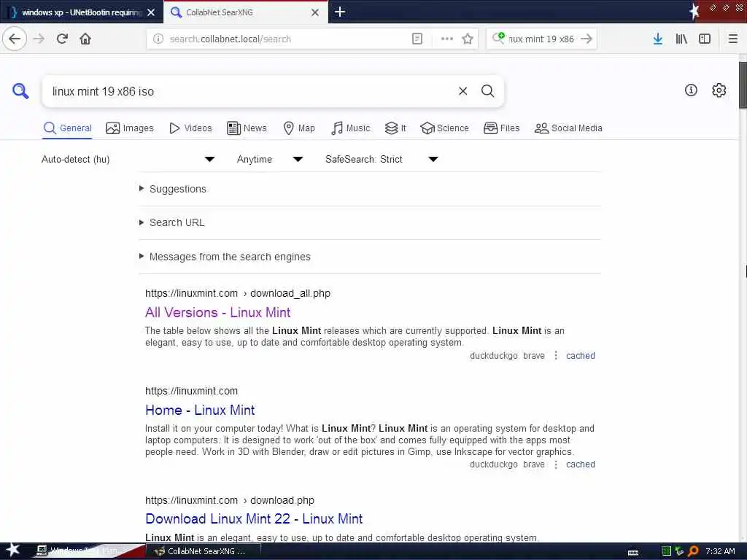Image resolution: width=747 pixels, height=560 pixels.
Task: Switch to the Music category
Action: 350,128
